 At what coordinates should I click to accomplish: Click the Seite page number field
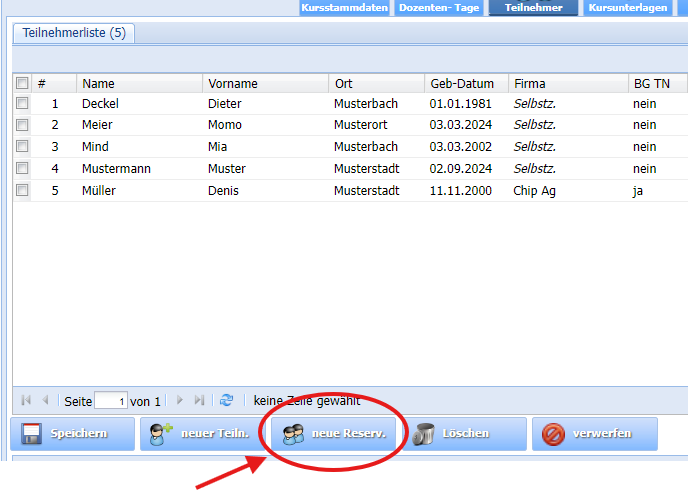(110, 401)
